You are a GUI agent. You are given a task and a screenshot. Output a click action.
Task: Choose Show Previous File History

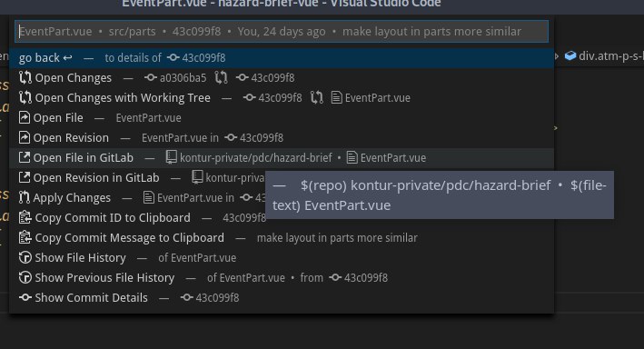coord(282,278)
